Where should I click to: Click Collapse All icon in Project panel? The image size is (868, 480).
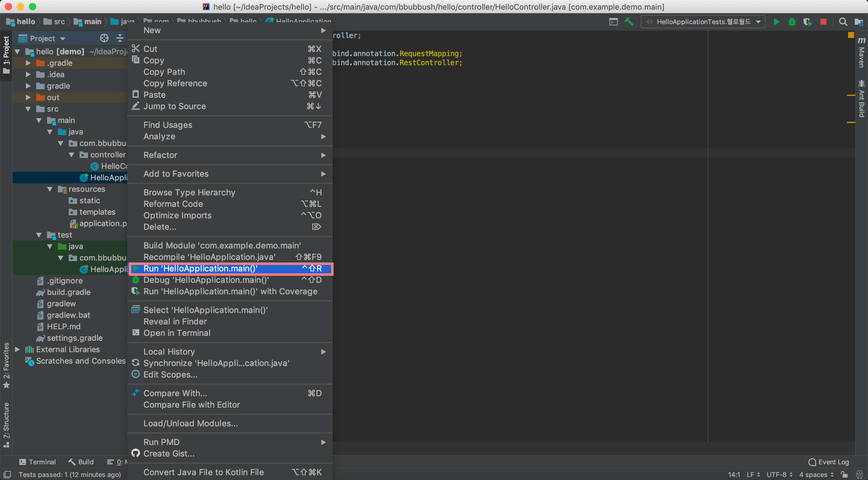tap(120, 38)
